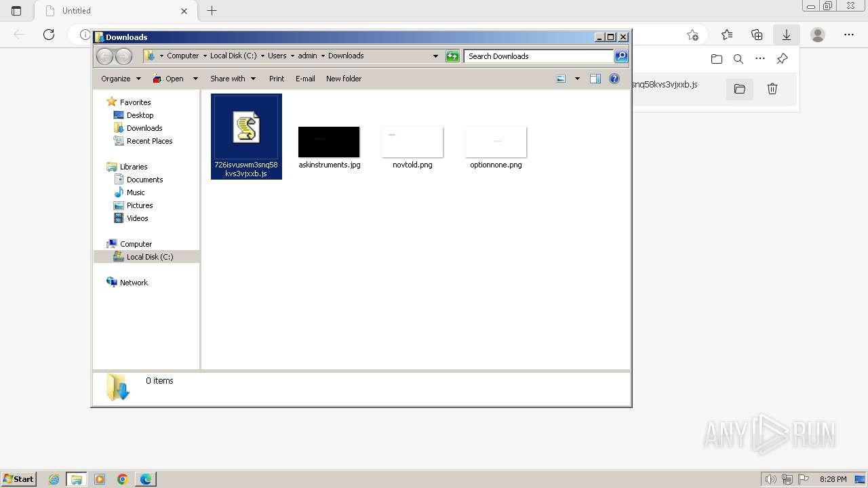The image size is (868, 488).
Task: Select Downloads in the navigation pane
Action: 144,128
